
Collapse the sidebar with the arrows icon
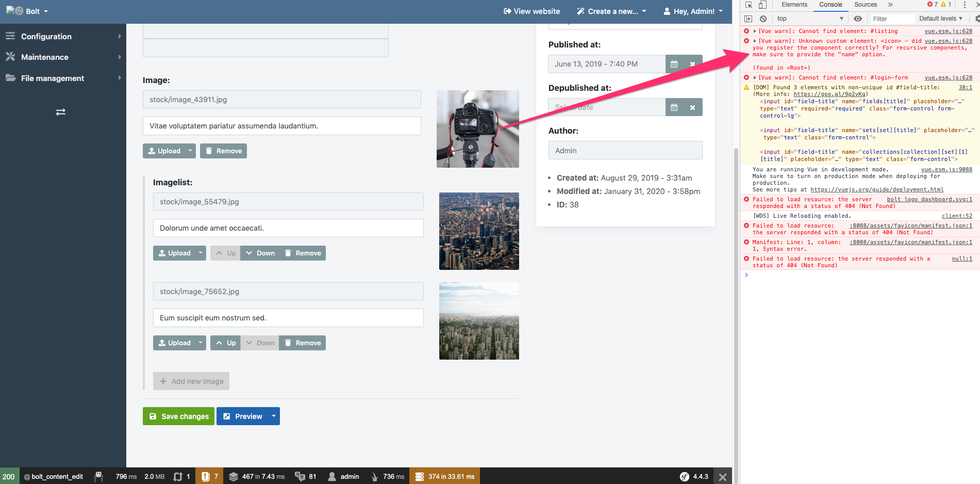click(60, 112)
